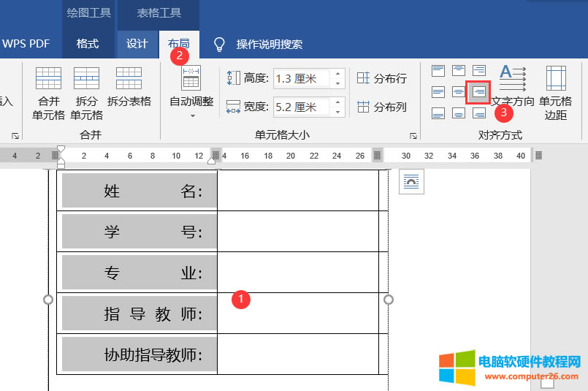Toggle Align Bottom Center alignment
The image size is (588, 391).
pos(458,113)
